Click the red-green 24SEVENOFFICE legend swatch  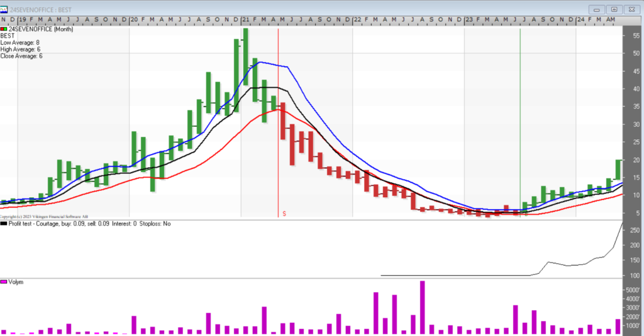point(4,29)
